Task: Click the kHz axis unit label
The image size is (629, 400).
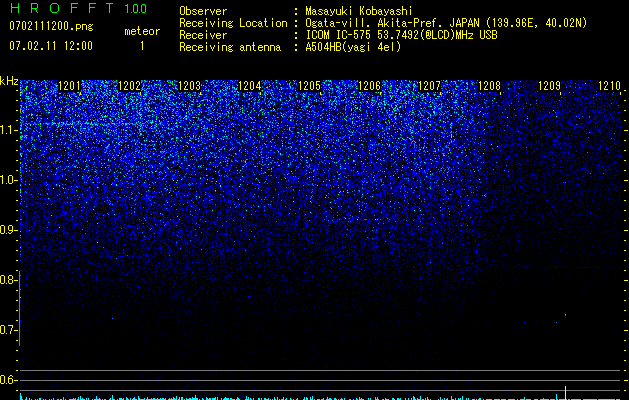Action: 9,81
